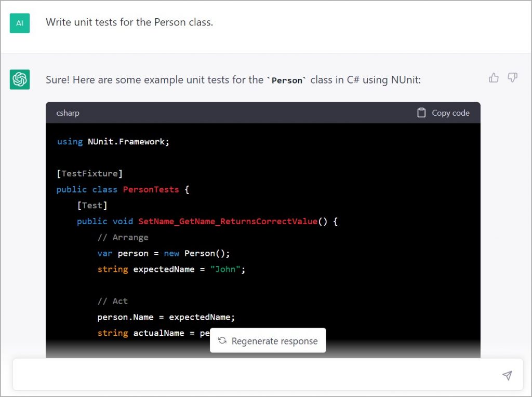The height and width of the screenshot is (397, 532).
Task: Click the Regenerate response button label
Action: tap(274, 341)
